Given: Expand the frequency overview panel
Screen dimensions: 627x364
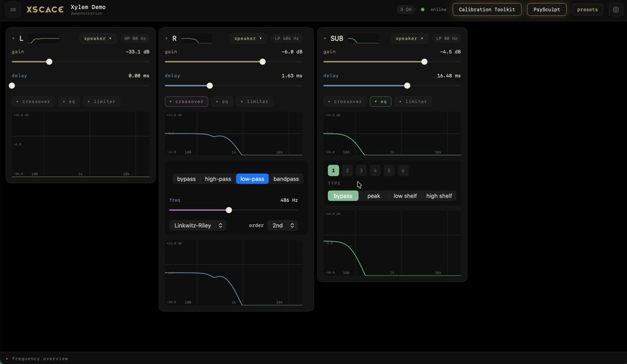Looking at the screenshot, I should (37, 359).
